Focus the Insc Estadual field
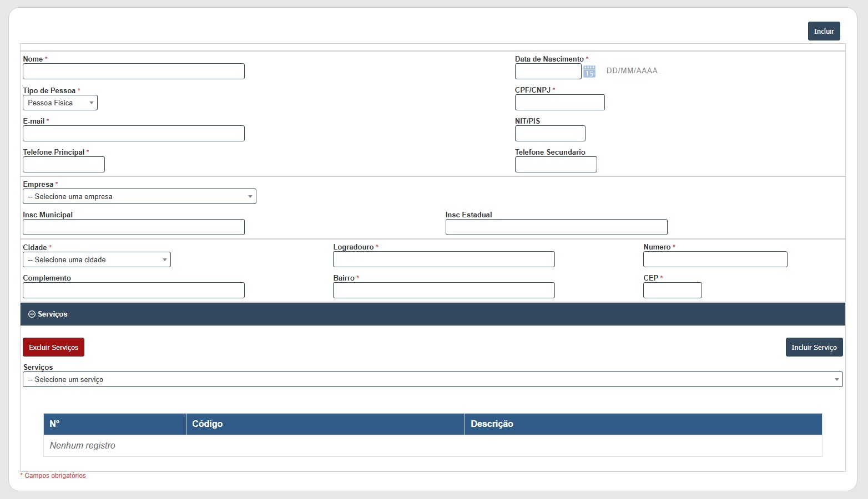 [x=557, y=227]
